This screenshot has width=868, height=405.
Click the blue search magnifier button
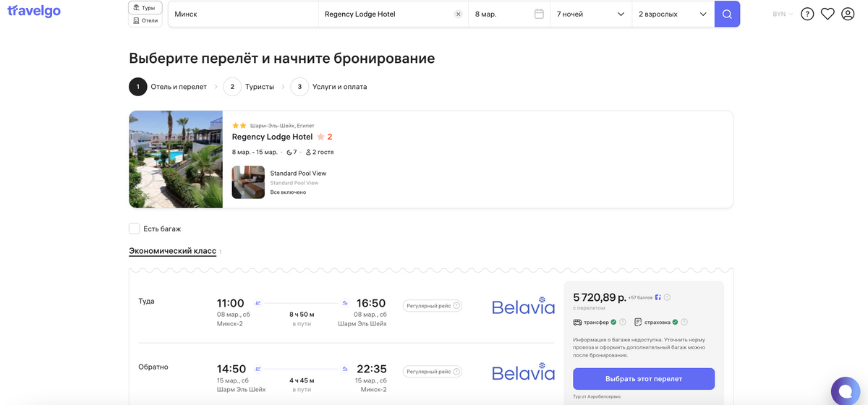727,14
